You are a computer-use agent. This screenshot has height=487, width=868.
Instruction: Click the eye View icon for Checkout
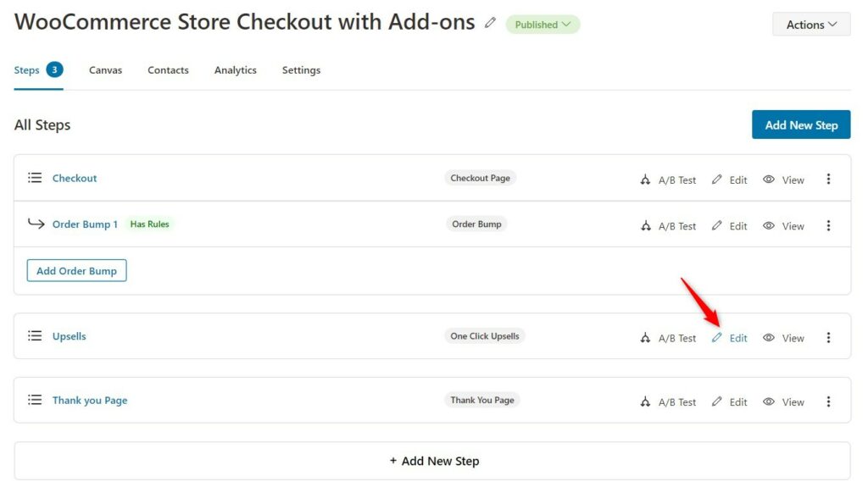click(768, 180)
